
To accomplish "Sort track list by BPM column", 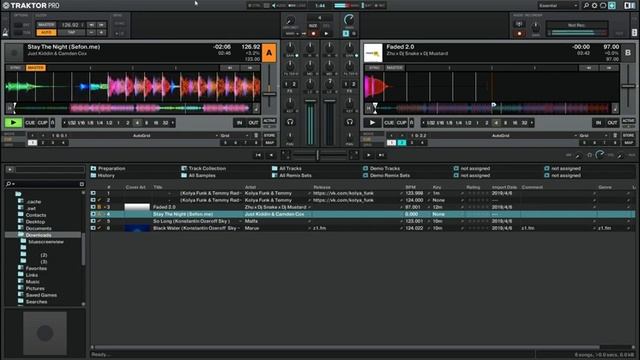I will click(x=411, y=187).
